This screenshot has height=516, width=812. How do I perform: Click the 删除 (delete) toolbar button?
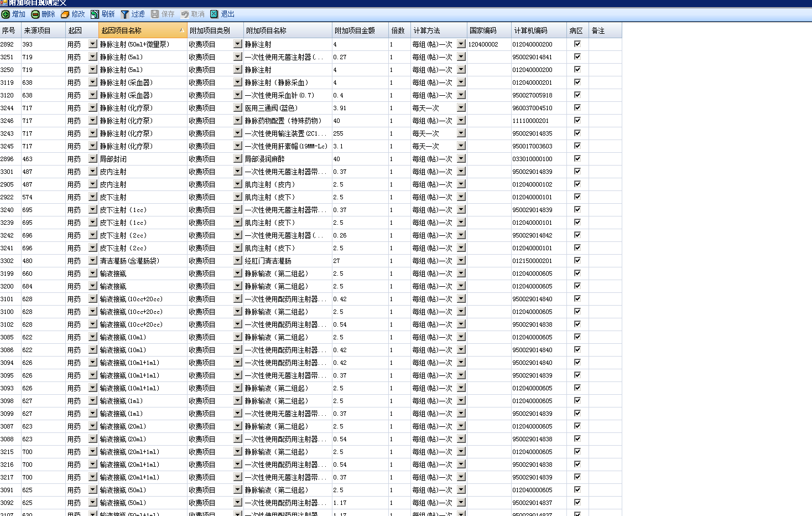[x=43, y=14]
